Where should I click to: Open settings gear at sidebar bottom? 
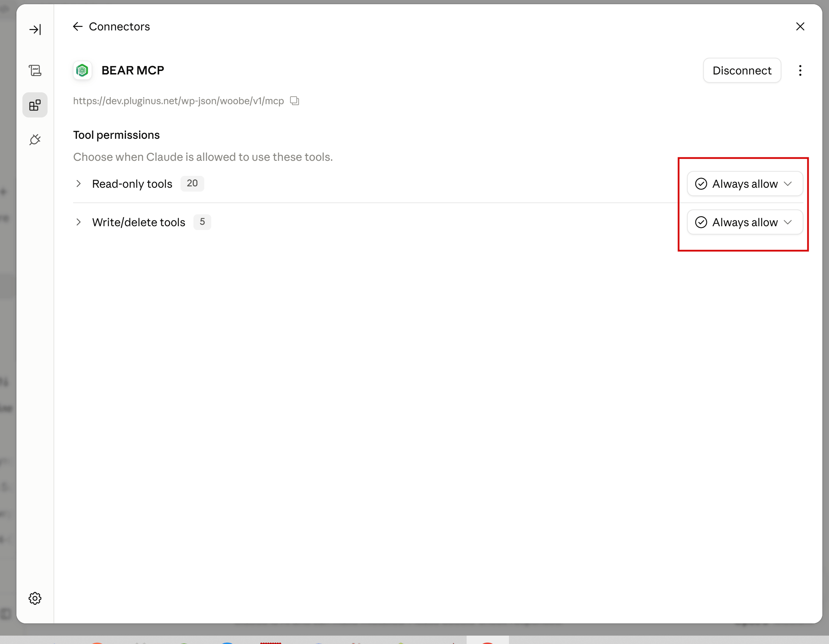[35, 599]
